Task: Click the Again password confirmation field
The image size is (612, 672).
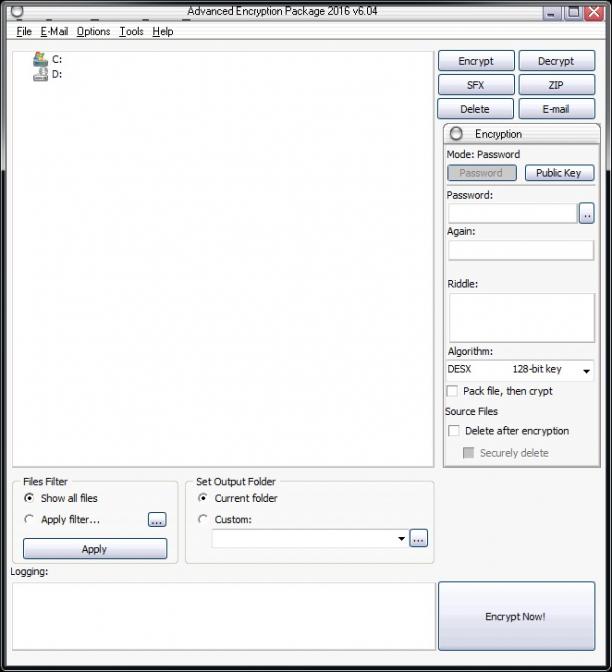Action: [x=521, y=250]
